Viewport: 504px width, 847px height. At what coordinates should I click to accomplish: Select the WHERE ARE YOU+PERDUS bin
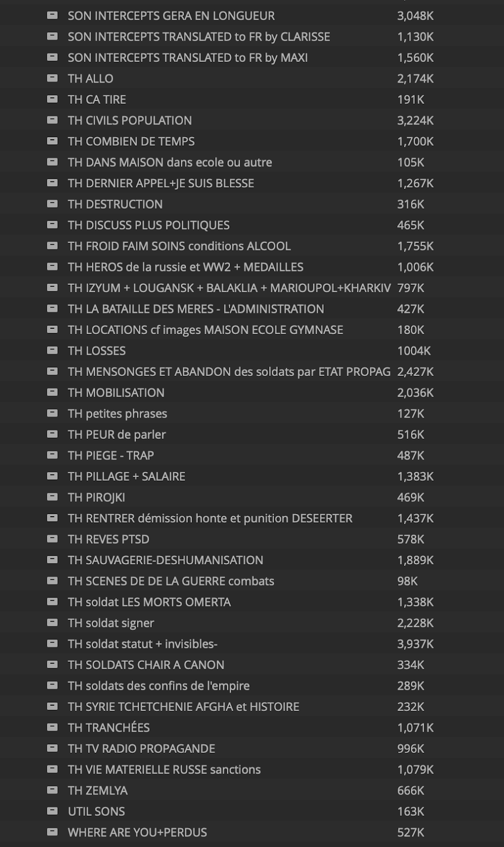[137, 832]
